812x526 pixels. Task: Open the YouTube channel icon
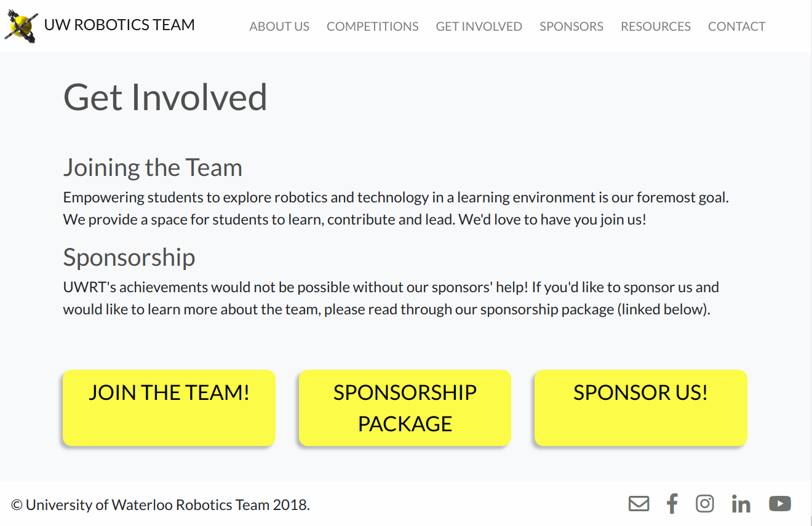(x=779, y=504)
